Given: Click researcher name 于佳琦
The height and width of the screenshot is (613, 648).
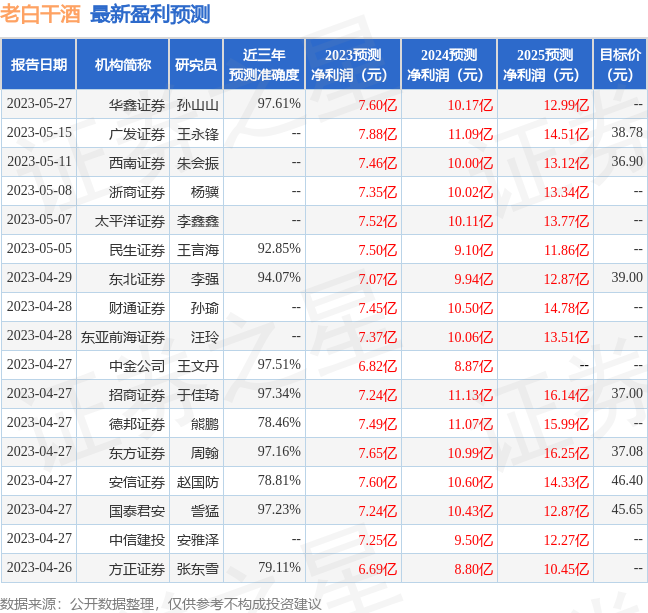Looking at the screenshot, I should click(x=198, y=395).
